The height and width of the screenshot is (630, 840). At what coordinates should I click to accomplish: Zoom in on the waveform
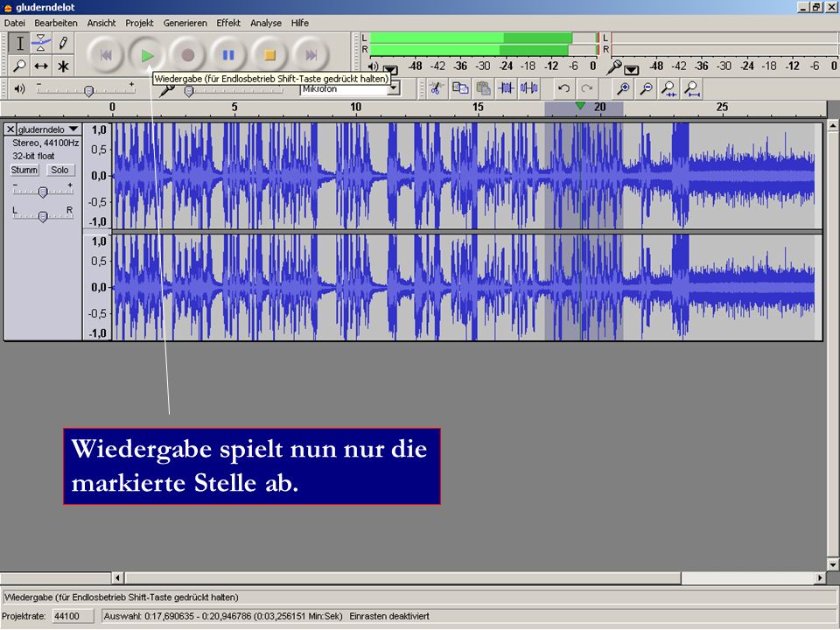pyautogui.click(x=623, y=88)
